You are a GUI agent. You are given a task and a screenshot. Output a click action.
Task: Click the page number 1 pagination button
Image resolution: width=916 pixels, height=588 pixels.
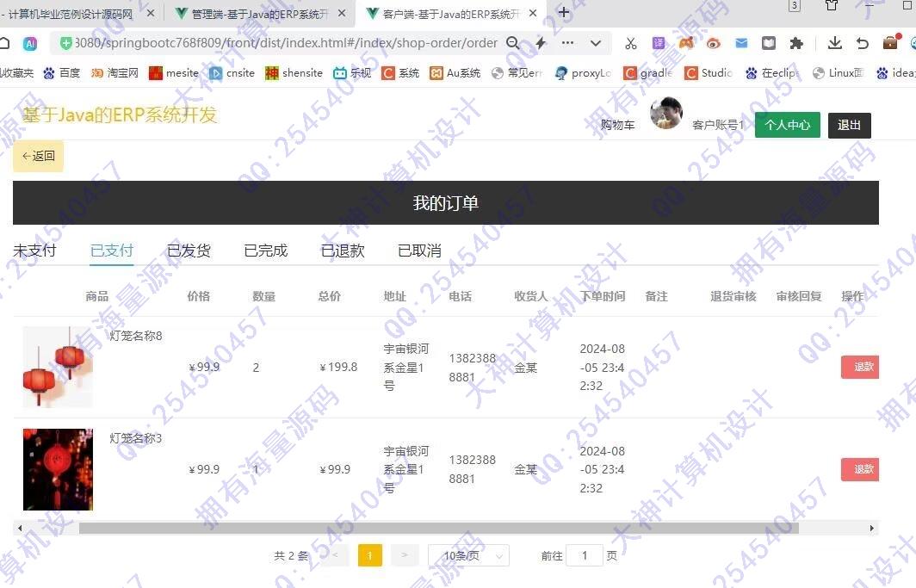(370, 555)
